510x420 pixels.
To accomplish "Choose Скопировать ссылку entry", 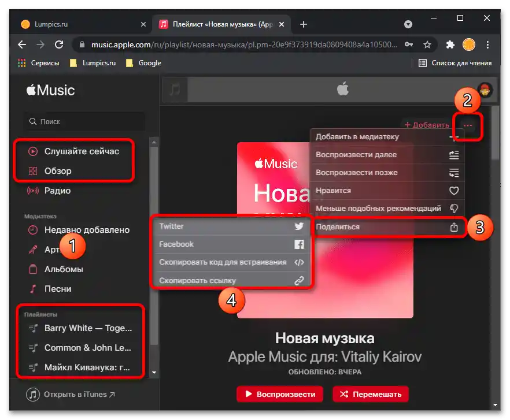I will [231, 281].
